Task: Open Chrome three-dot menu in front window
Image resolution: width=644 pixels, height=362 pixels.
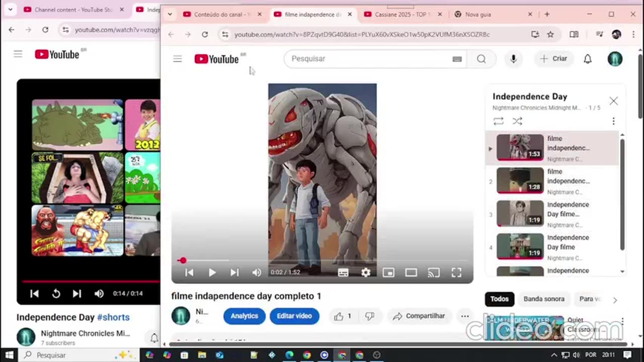Action: point(632,34)
